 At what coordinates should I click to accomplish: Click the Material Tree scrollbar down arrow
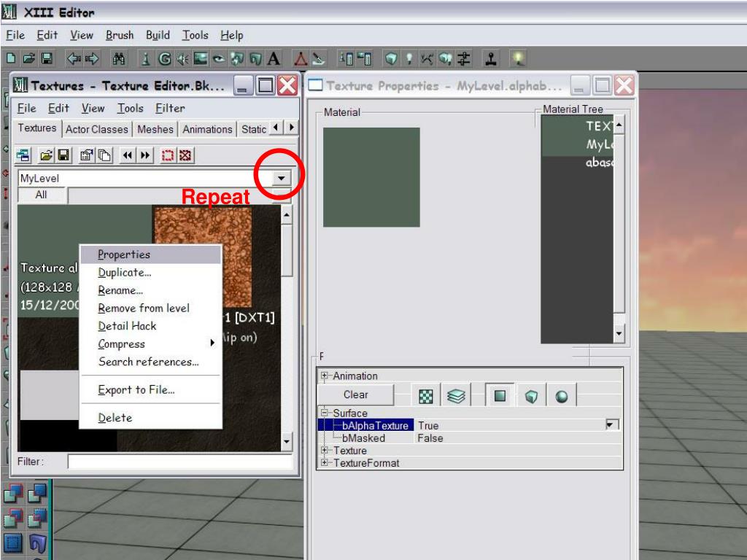(619, 333)
